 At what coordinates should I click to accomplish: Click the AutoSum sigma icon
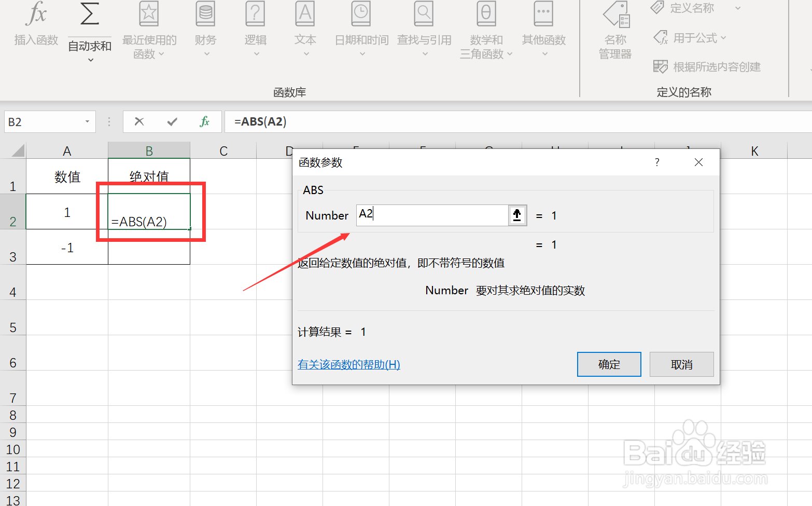[90, 14]
